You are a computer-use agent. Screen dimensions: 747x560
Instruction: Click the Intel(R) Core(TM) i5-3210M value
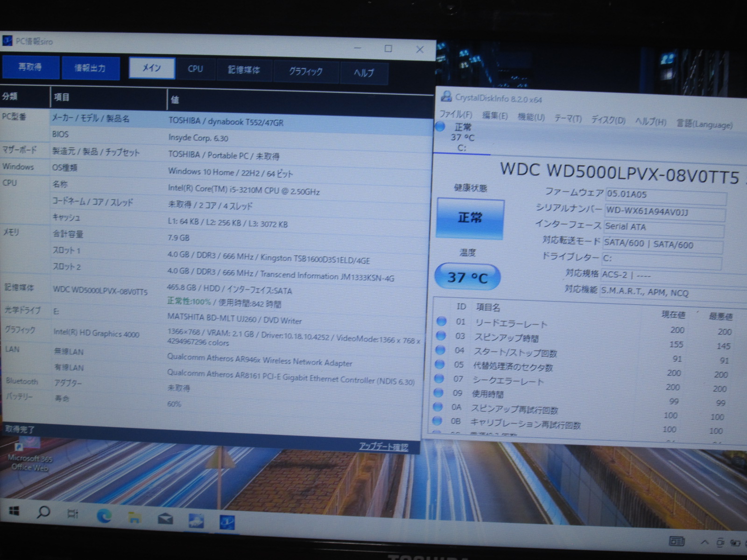(x=244, y=190)
